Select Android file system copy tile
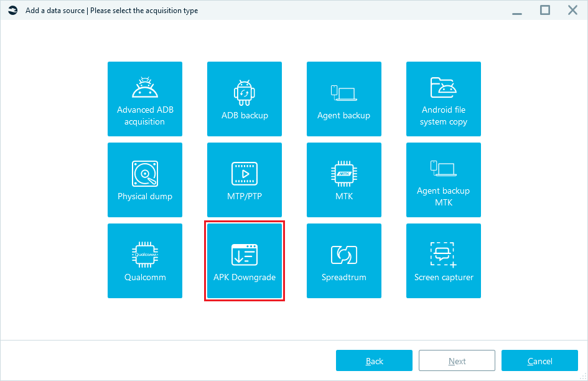 pos(443,99)
